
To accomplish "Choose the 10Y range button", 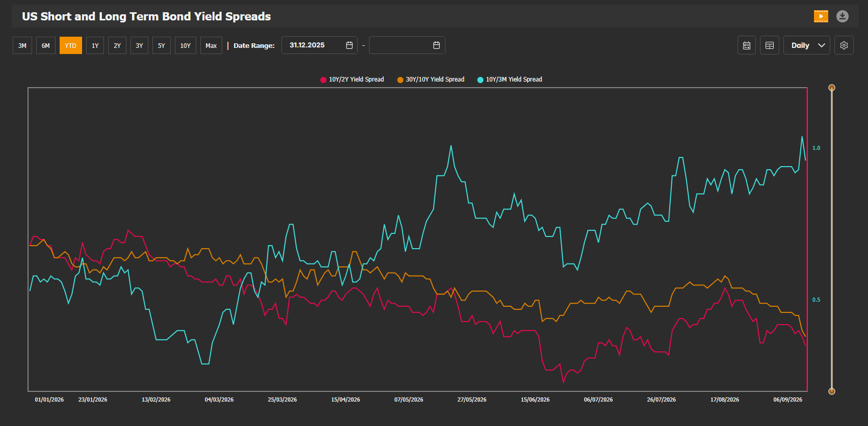I will [186, 45].
